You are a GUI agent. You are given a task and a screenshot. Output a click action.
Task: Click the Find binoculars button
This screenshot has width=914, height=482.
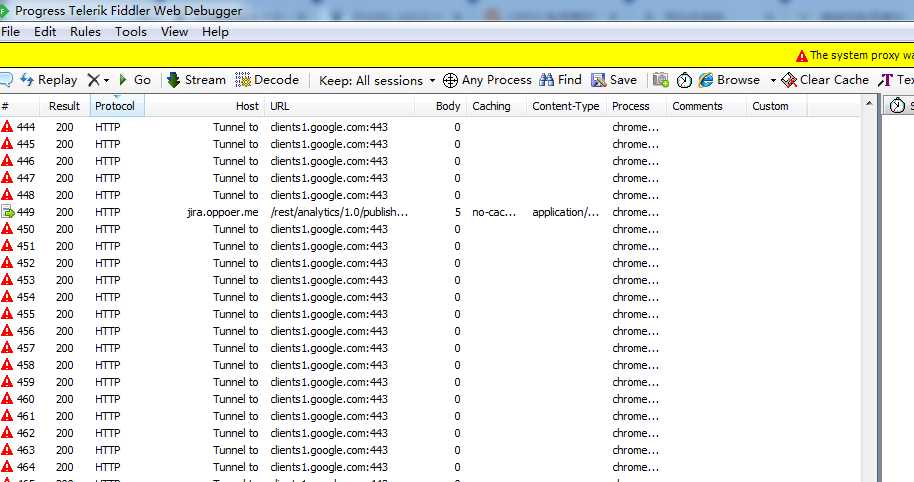click(560, 80)
